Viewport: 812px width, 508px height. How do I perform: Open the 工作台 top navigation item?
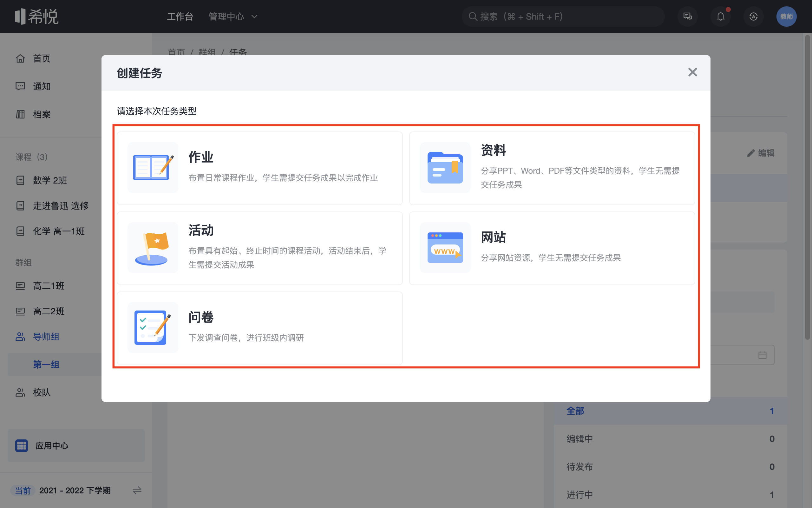[180, 17]
